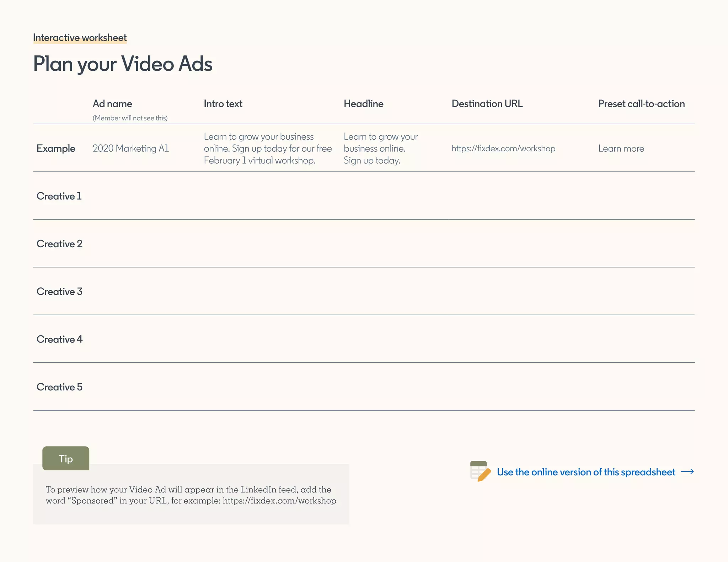Click the 'Creative 4' row label
This screenshot has width=728, height=562.
point(59,339)
